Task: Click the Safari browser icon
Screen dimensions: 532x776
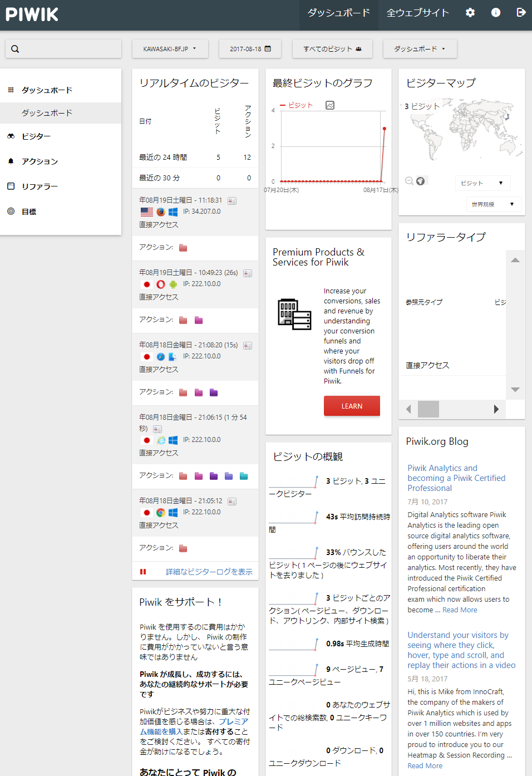Action: 161,357
